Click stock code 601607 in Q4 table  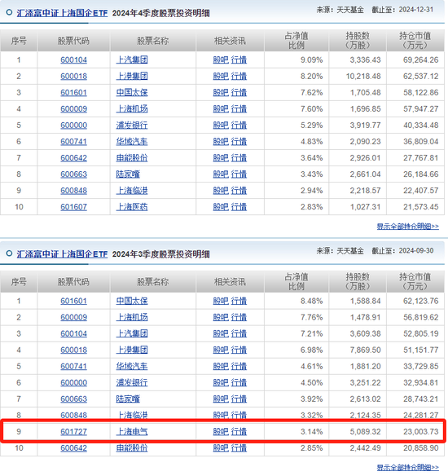(x=73, y=207)
